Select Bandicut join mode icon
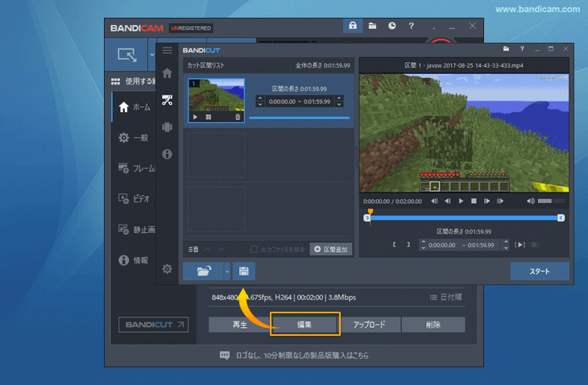This screenshot has height=385, width=588. [168, 127]
